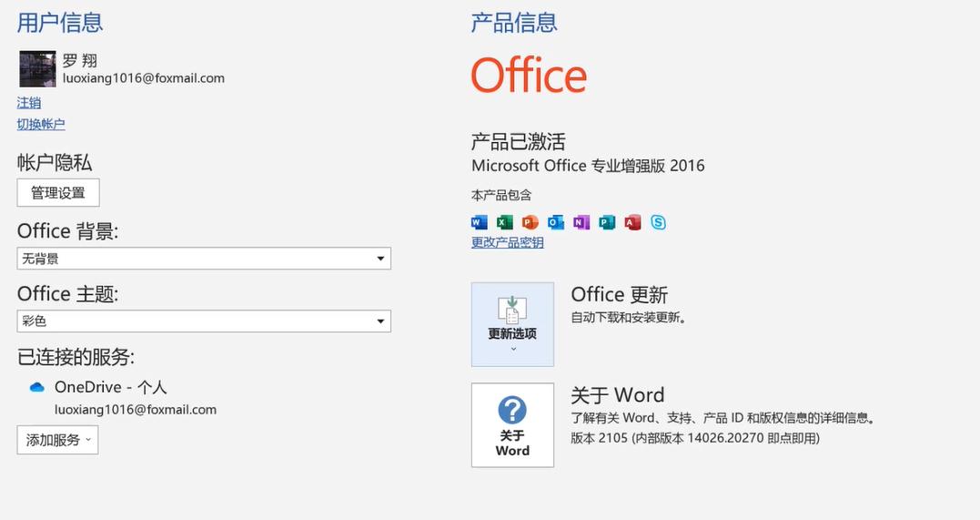Click the user email under 罗翔's name

[x=144, y=78]
